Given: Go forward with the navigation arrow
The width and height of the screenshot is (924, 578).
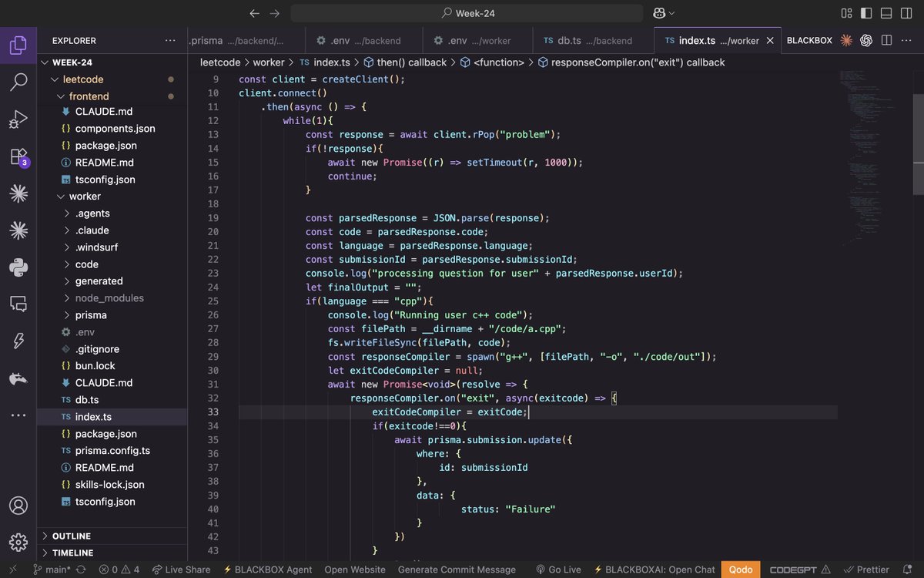Looking at the screenshot, I should point(275,13).
